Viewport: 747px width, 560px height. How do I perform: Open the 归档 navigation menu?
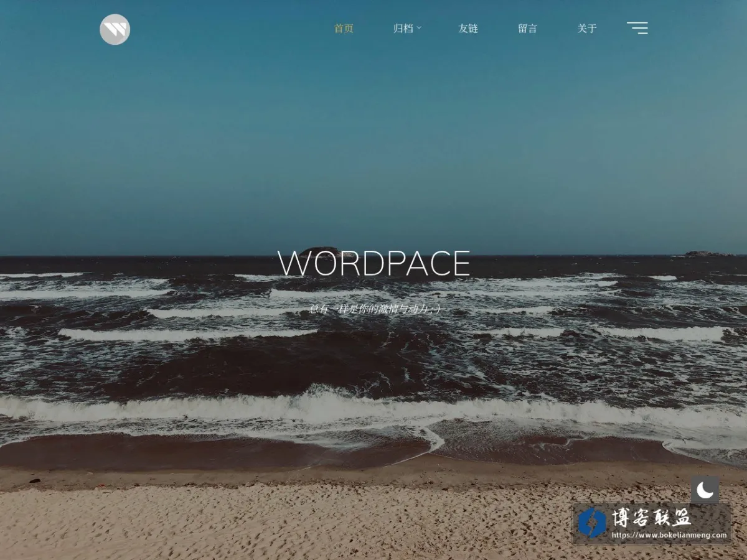tap(403, 28)
